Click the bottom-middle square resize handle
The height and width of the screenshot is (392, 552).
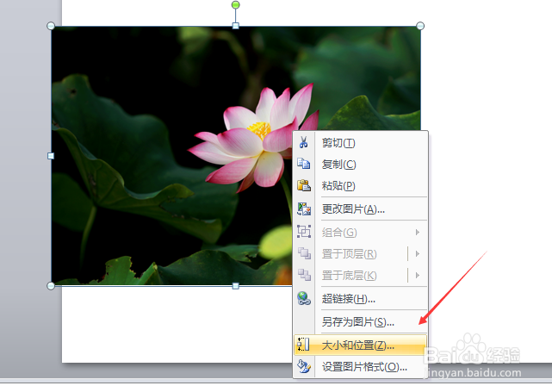point(235,286)
